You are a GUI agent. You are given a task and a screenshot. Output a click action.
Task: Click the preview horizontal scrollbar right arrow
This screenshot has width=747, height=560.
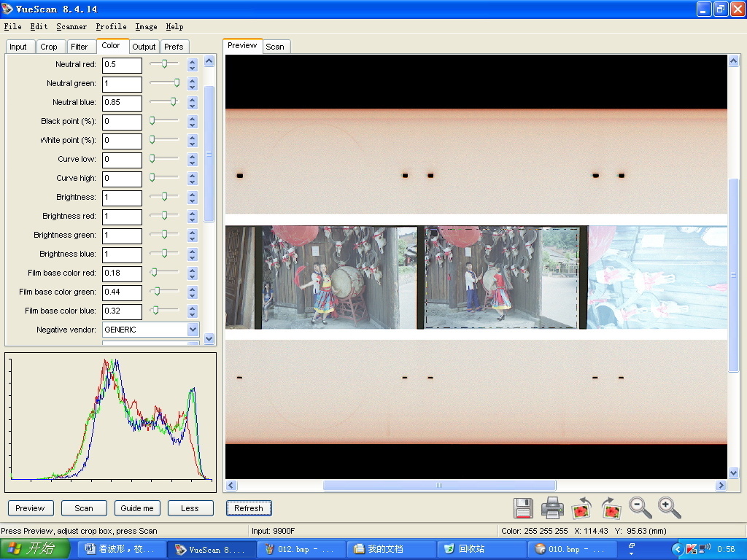721,486
